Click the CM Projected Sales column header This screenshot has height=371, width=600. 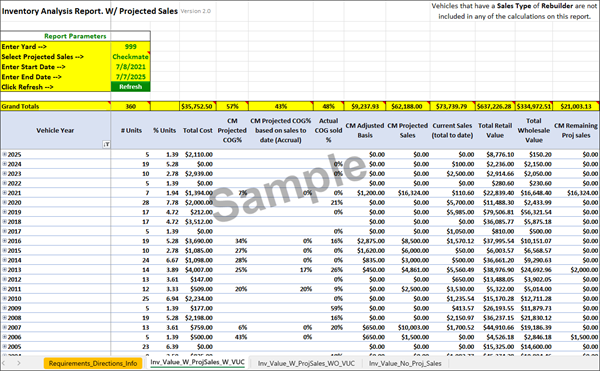coord(408,130)
